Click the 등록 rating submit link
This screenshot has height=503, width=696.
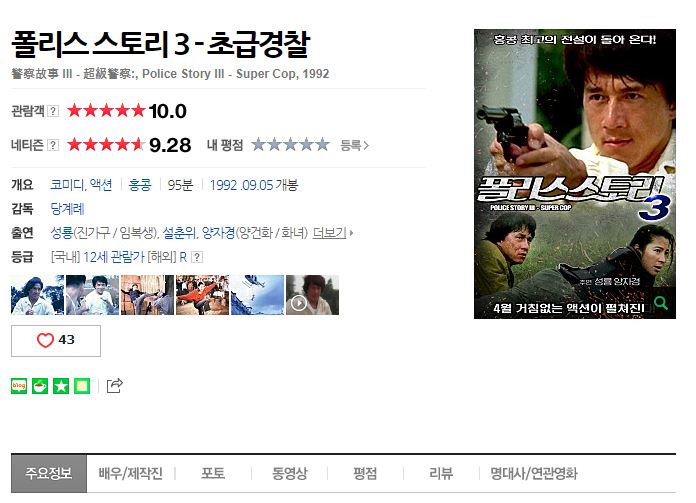(354, 145)
